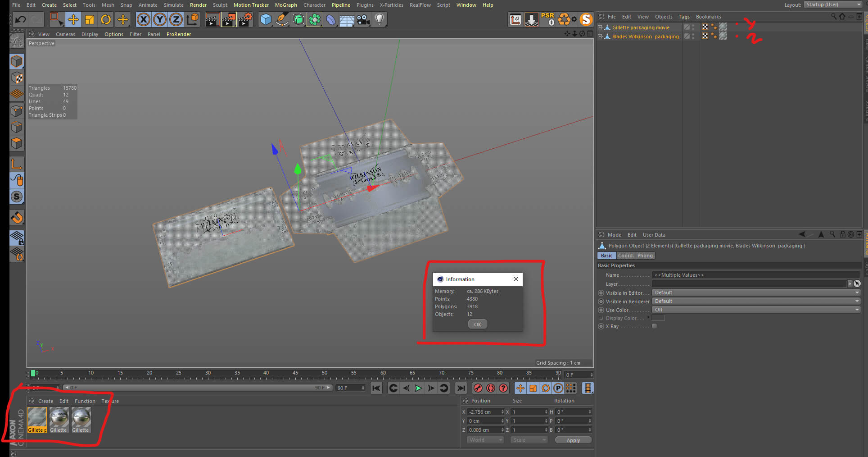Open the Visible in Editor dropdown
The image size is (868, 457).
click(x=756, y=292)
